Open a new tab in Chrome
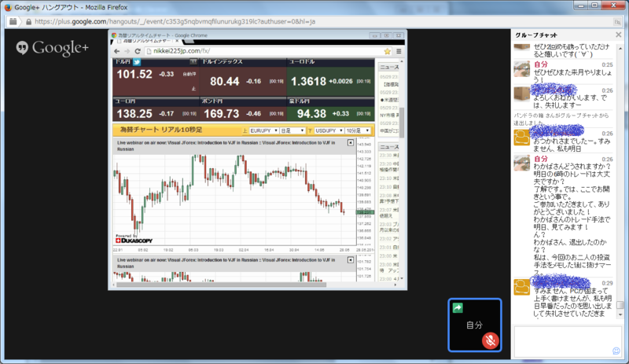The image size is (629, 364). click(x=189, y=42)
